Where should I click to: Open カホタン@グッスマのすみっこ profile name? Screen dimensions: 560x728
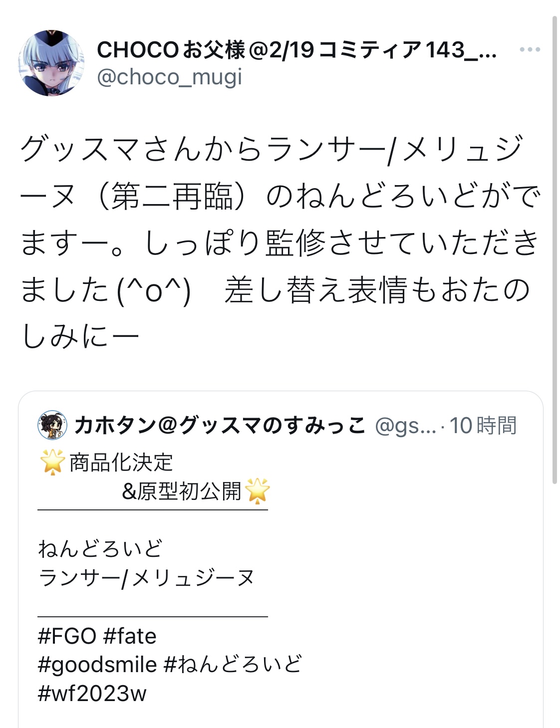click(x=220, y=426)
